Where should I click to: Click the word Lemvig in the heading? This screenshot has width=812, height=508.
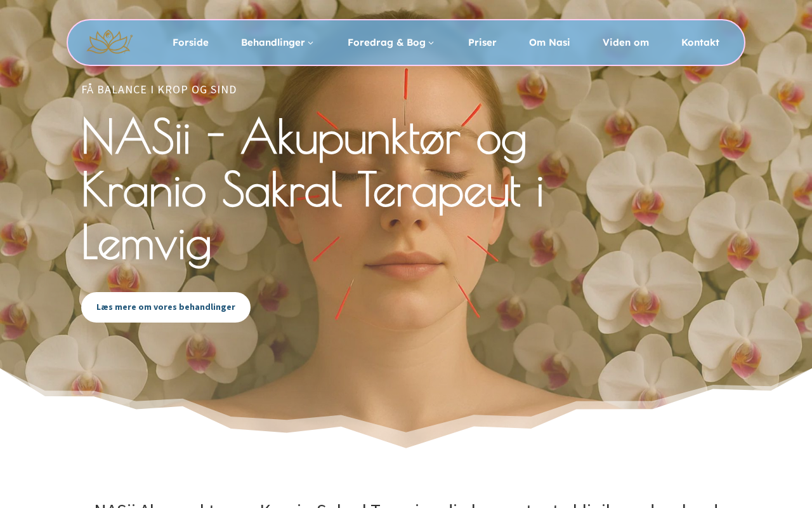[147, 243]
